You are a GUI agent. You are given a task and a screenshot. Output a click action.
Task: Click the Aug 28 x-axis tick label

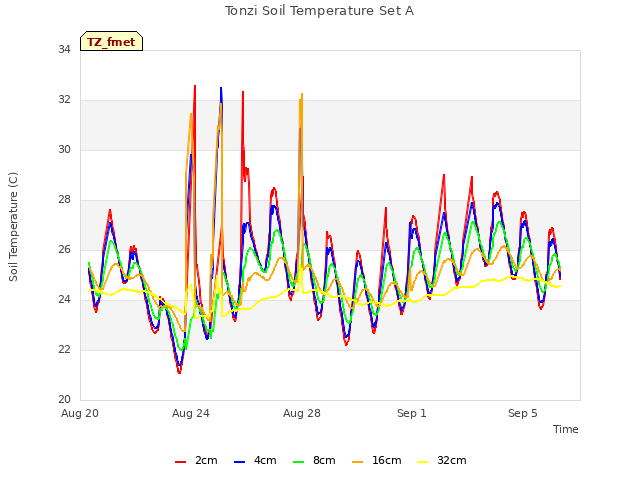302,413
